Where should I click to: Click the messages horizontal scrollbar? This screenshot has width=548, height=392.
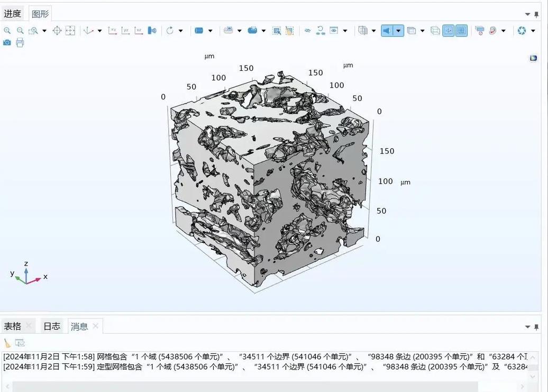point(245,386)
